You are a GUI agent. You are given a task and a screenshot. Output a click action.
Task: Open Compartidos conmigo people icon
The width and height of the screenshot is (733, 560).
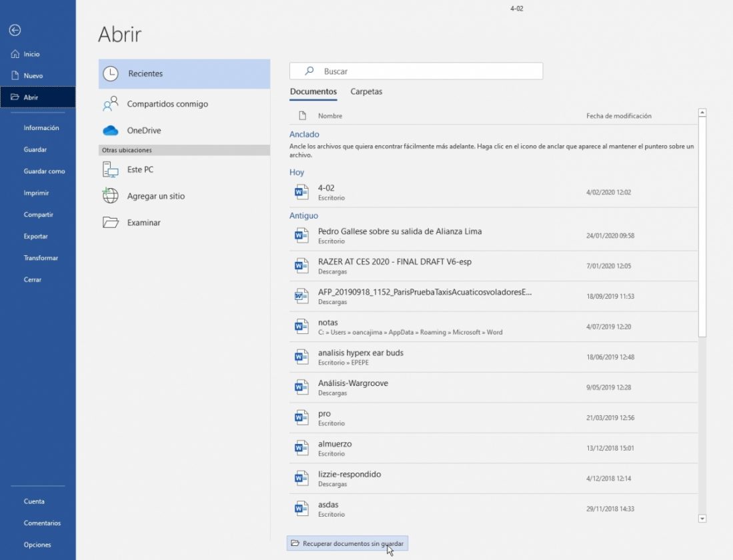point(111,104)
